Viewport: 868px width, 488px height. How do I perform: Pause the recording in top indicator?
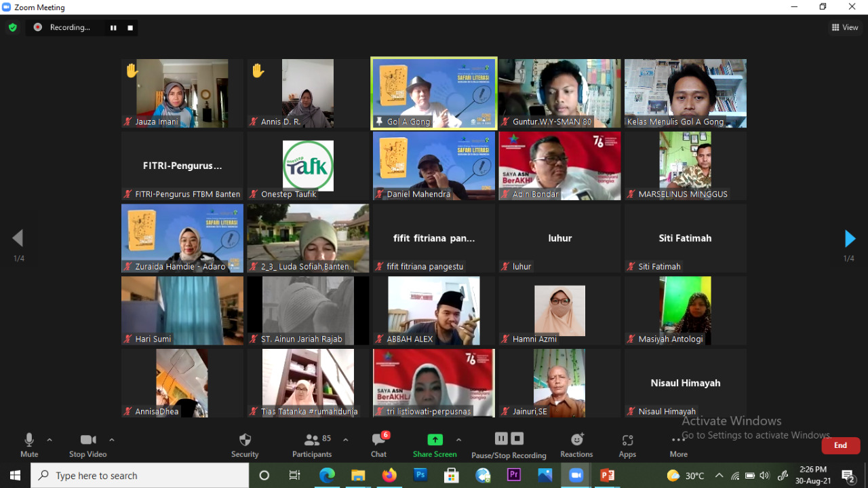(x=113, y=28)
